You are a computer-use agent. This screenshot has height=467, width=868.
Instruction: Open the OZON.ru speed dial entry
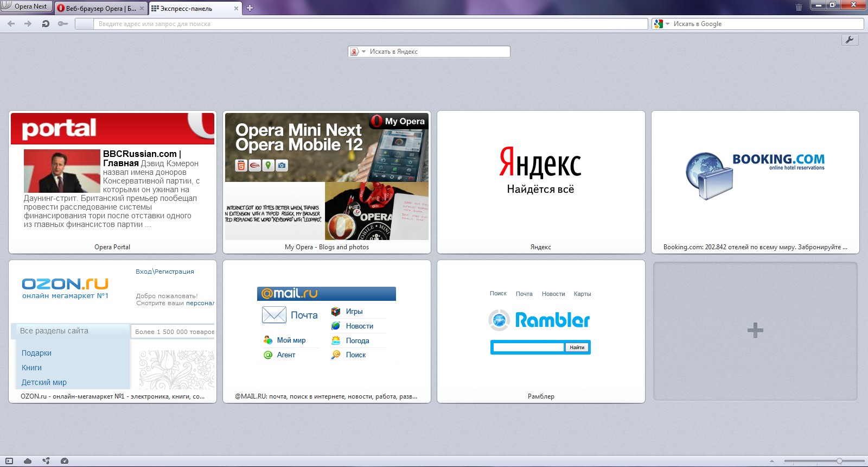click(x=112, y=331)
